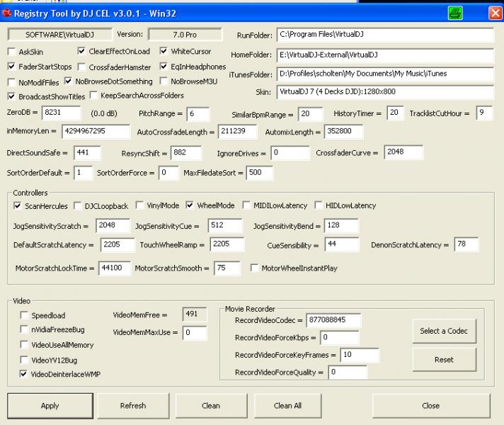Viewport: 504px width, 425px height.
Task: Check KeepSearchAcrossFolders option
Action: (94, 95)
